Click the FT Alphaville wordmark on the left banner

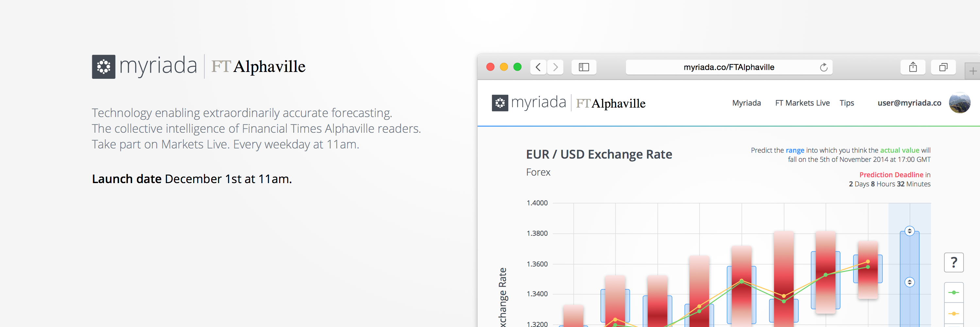click(x=258, y=67)
